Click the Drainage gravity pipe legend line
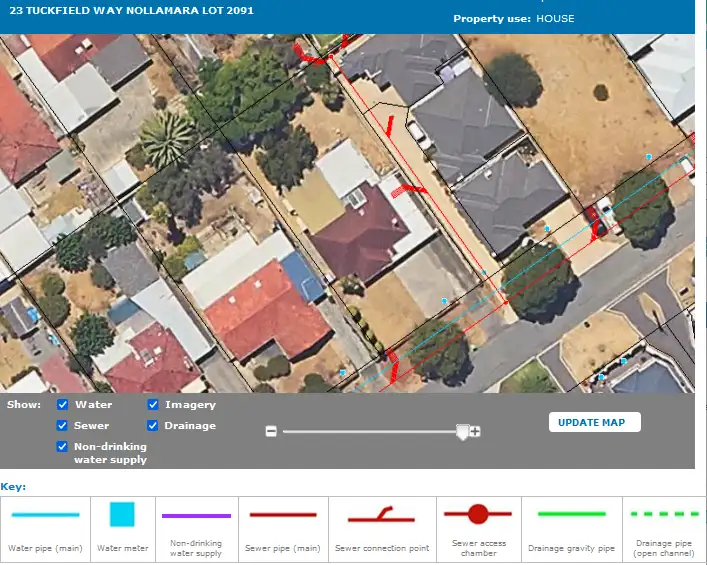Image resolution: width=707 pixels, height=565 pixels. [571, 514]
